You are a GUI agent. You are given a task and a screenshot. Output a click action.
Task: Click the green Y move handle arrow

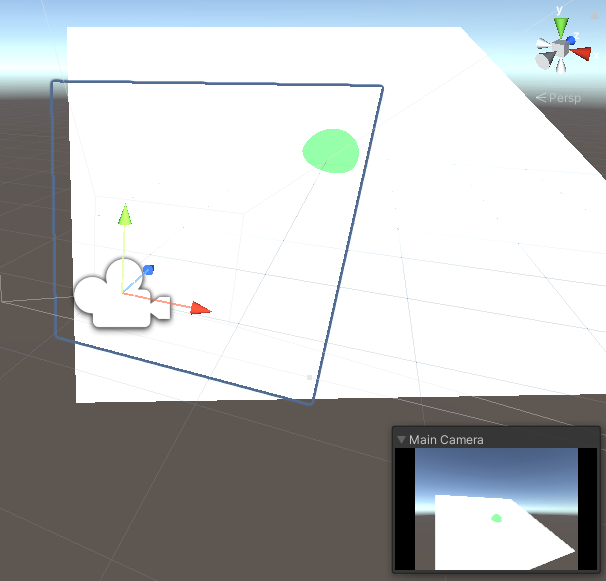pyautogui.click(x=125, y=214)
